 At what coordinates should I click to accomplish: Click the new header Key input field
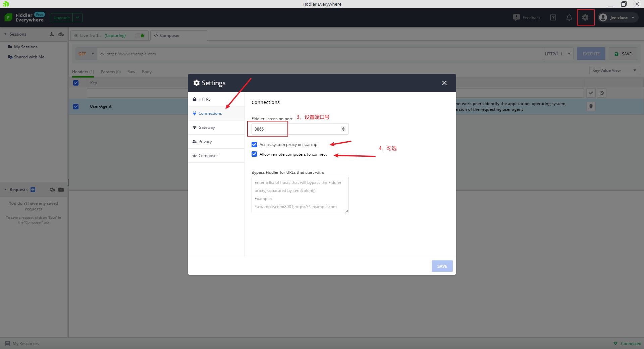pyautogui.click(x=138, y=93)
